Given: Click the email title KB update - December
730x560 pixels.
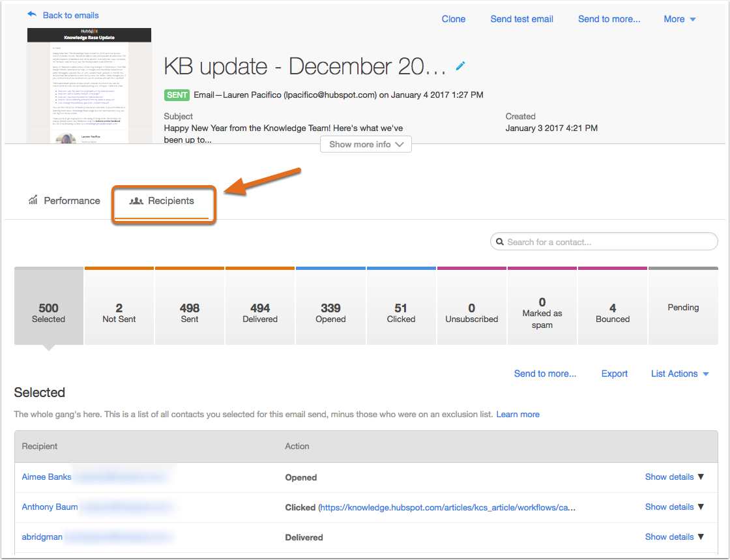Looking at the screenshot, I should tap(305, 66).
